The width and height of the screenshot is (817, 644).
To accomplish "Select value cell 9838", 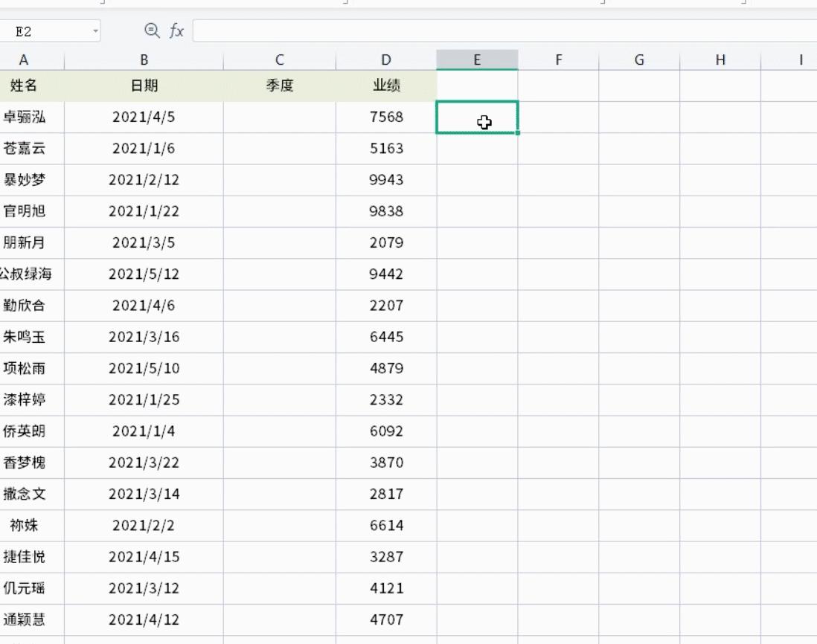I will (x=386, y=211).
